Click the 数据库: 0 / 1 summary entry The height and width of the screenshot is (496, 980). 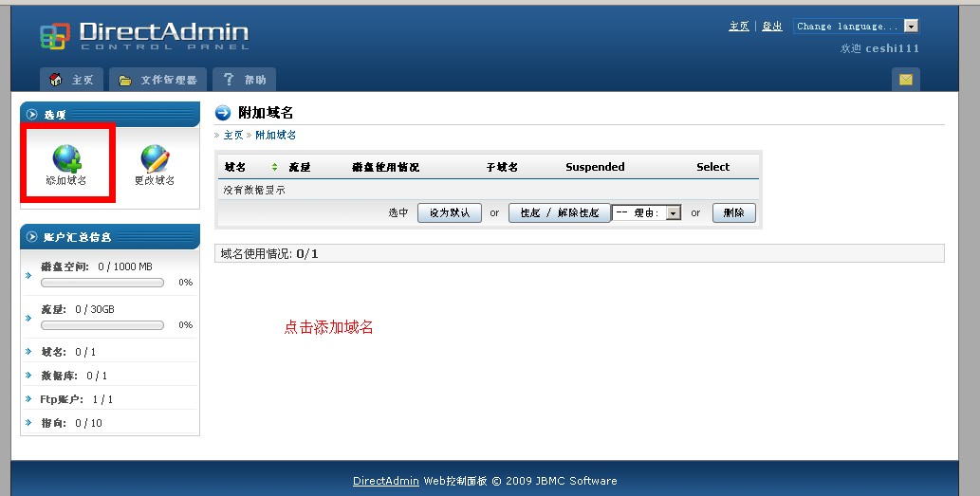pyautogui.click(x=74, y=376)
